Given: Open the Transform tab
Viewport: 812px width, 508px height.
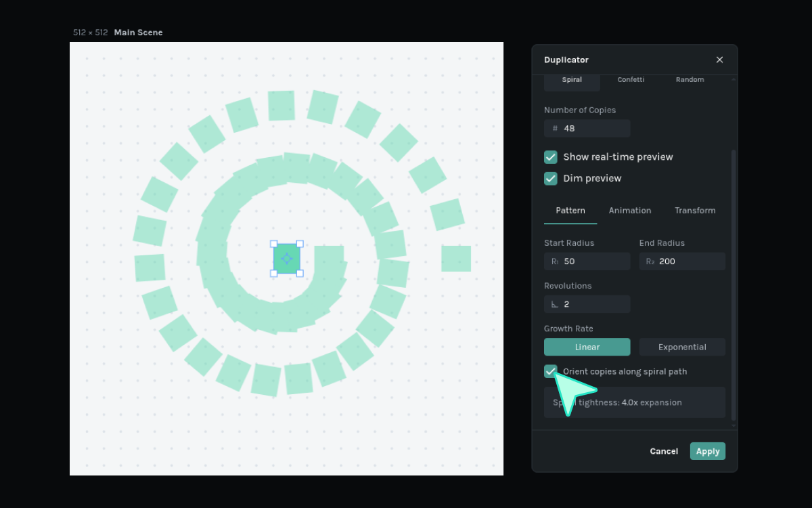Looking at the screenshot, I should pos(695,211).
